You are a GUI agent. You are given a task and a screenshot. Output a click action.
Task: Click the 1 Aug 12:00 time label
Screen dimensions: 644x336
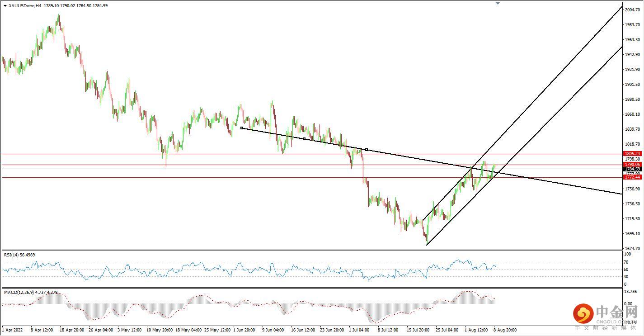[x=477, y=330]
